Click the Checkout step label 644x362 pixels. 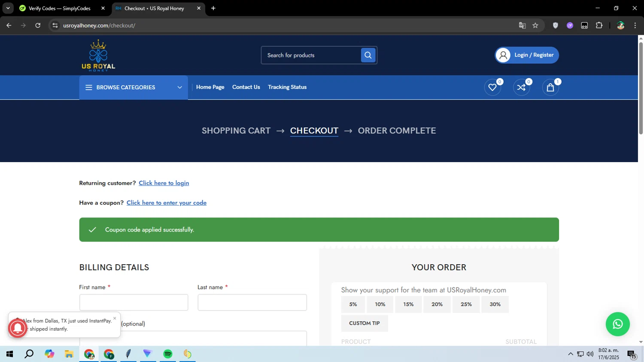pos(314,131)
